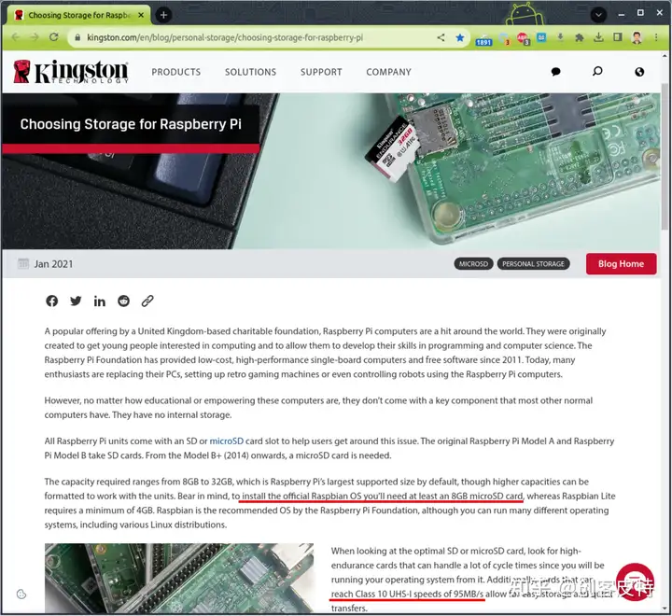The height and width of the screenshot is (616, 672).
Task: Share this page from the address bar
Action: pyautogui.click(x=441, y=37)
